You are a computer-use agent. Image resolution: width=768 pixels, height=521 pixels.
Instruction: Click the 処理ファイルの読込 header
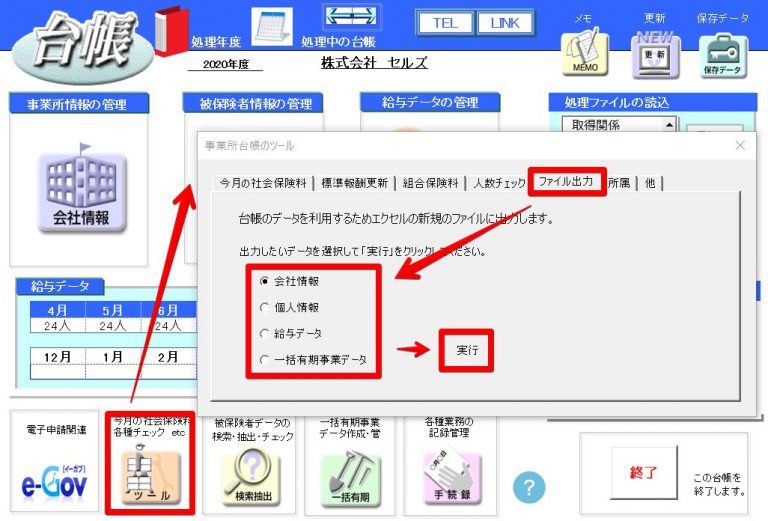[x=652, y=102]
